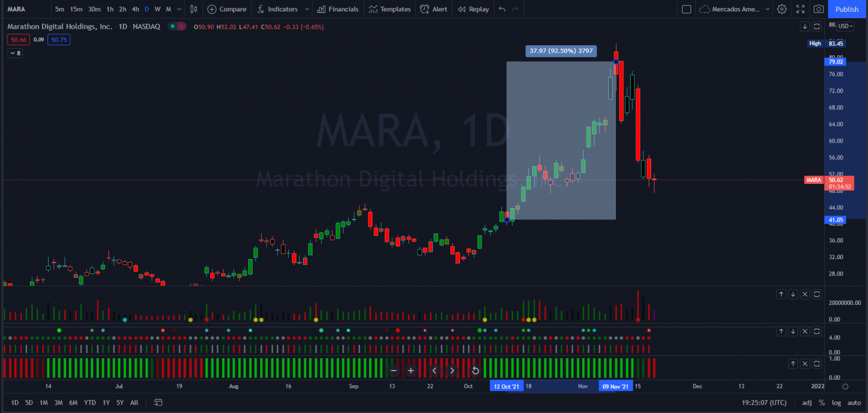Open the Financials panel
The width and height of the screenshot is (868, 413).
[337, 9]
